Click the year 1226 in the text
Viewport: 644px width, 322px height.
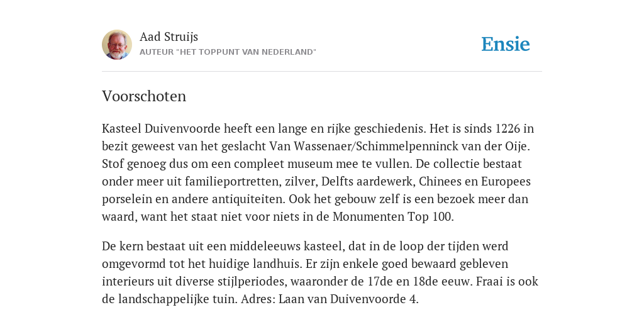tap(508, 129)
